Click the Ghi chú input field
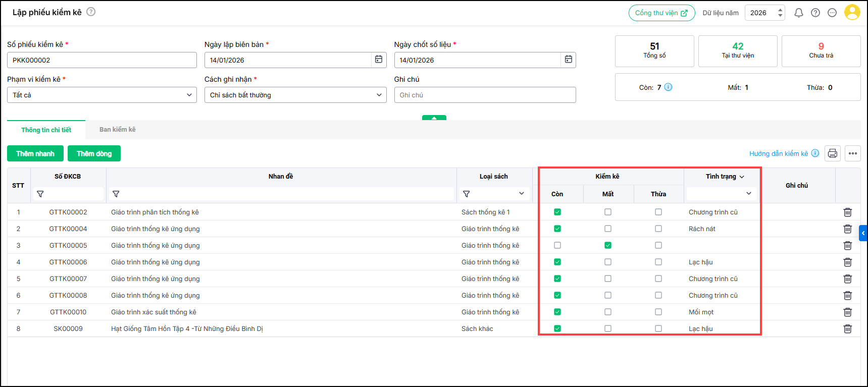Screen dimensions: 868x387 tap(485, 95)
